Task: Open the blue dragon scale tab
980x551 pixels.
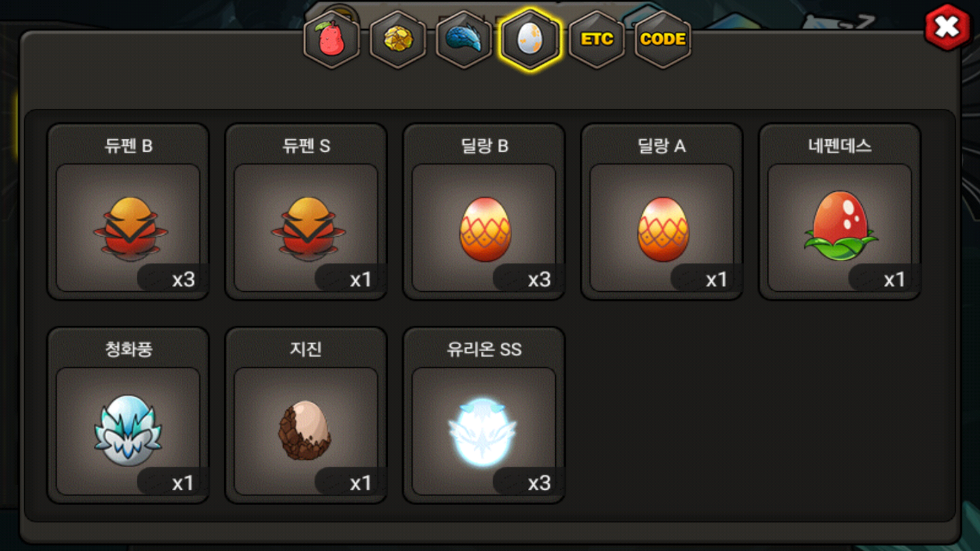Action: [x=464, y=39]
